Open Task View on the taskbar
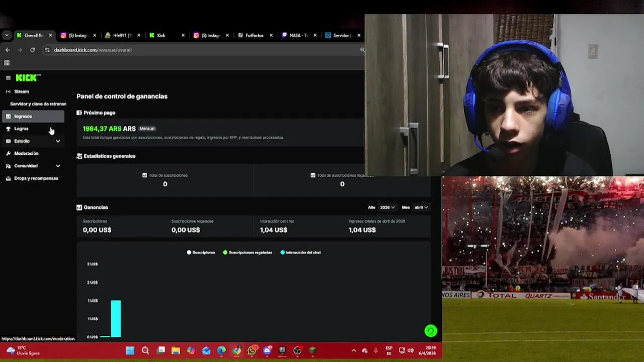644x362 pixels. point(161,350)
